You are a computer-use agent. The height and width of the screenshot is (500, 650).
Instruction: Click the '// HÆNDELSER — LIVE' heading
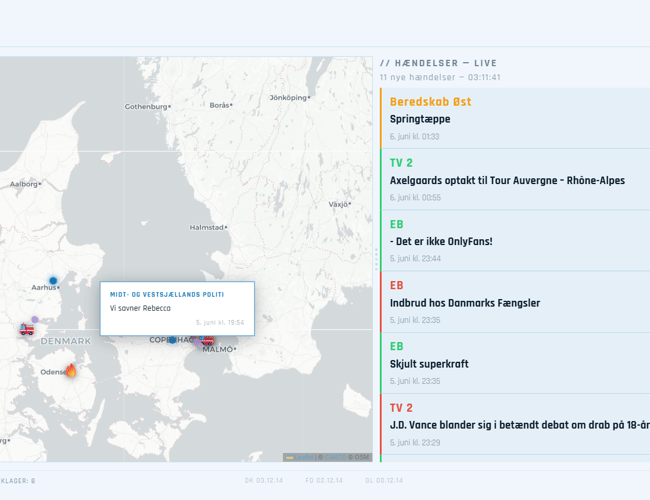(x=438, y=63)
